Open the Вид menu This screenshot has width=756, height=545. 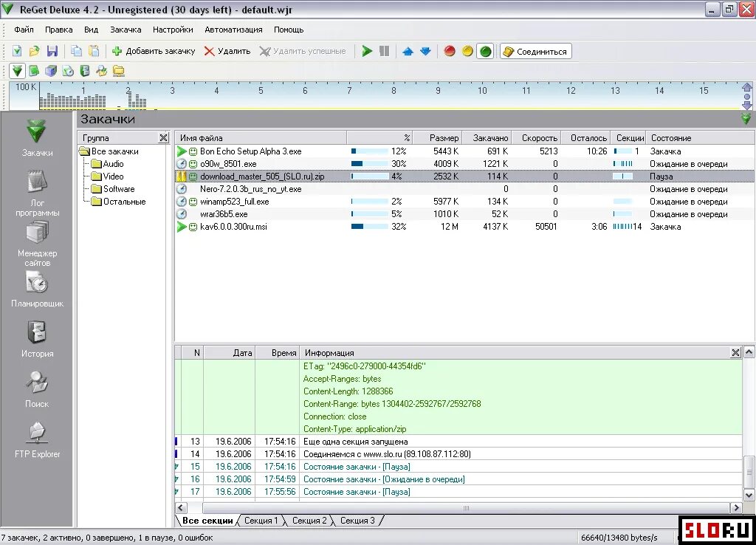[x=91, y=30]
